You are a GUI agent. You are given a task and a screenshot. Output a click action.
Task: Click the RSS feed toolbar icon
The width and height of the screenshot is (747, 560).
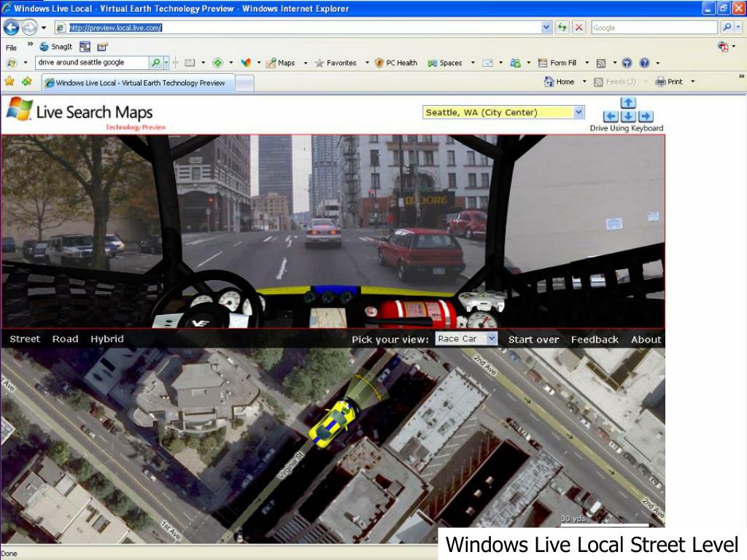pos(601,63)
